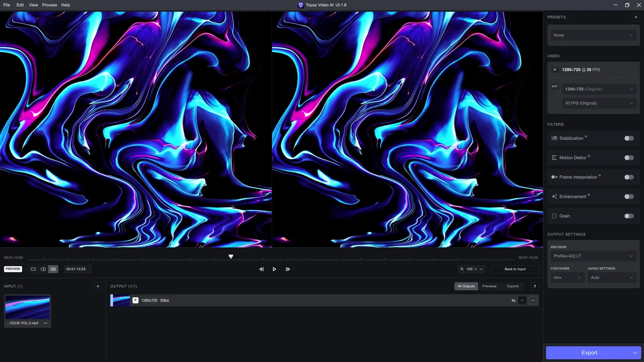This screenshot has width=644, height=362.
Task: Add input video with plus icon
Action: tap(98, 286)
